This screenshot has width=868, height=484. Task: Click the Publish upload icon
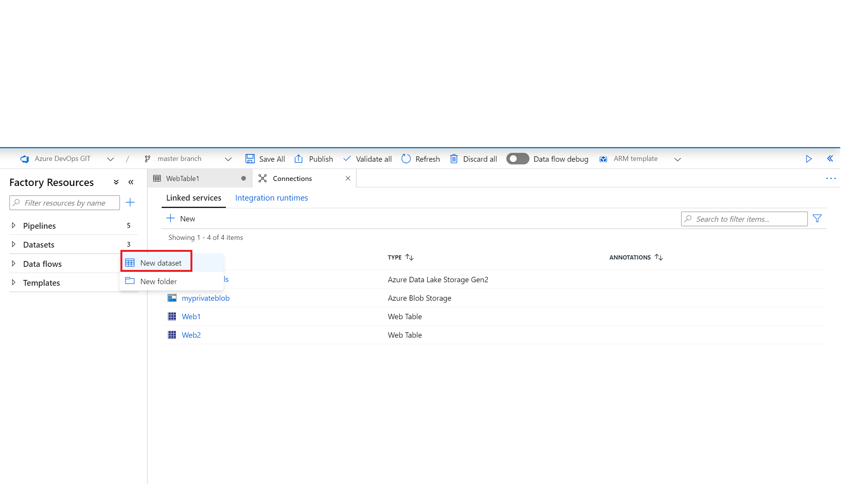point(299,159)
